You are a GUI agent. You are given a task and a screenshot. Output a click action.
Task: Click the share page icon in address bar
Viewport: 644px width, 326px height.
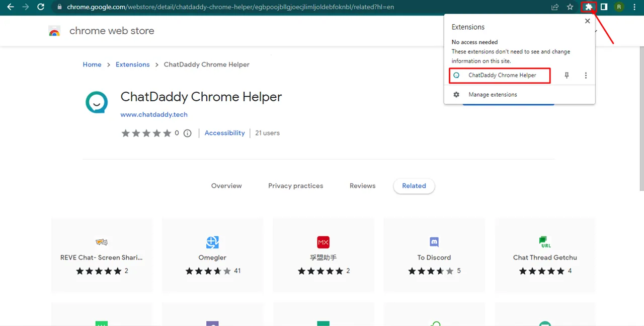coord(555,7)
